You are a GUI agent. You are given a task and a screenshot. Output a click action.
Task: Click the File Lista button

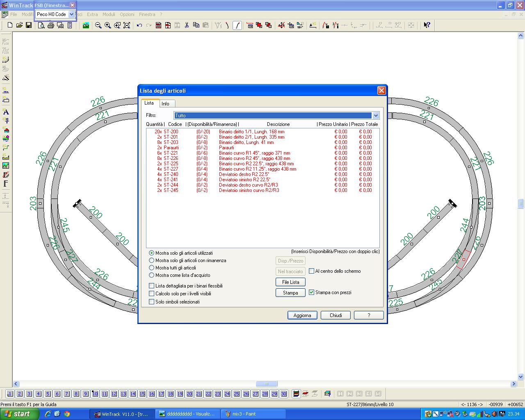(290, 282)
